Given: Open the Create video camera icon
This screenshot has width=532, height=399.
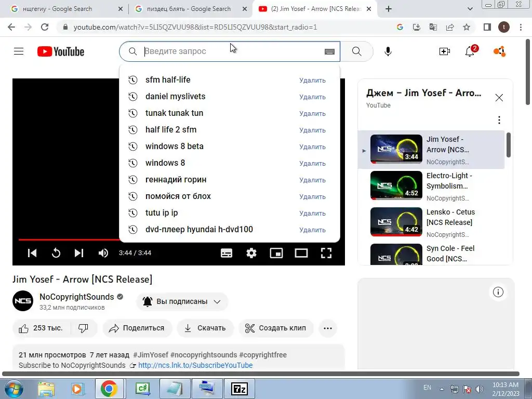Looking at the screenshot, I should point(444,51).
